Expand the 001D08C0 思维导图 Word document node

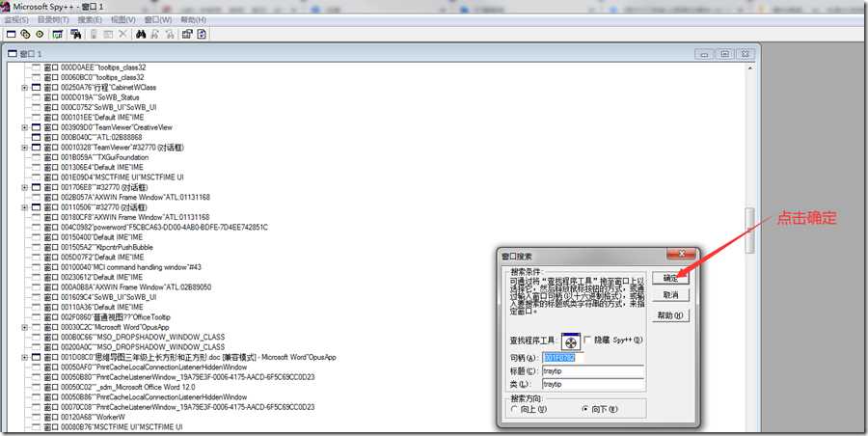24,357
